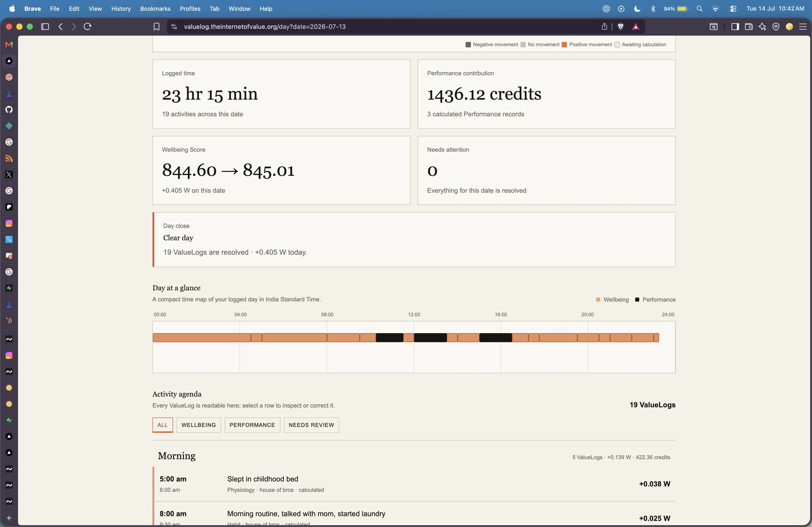Click the Wellbeing legend marker
Viewport: 812px width, 527px height.
[598, 300]
